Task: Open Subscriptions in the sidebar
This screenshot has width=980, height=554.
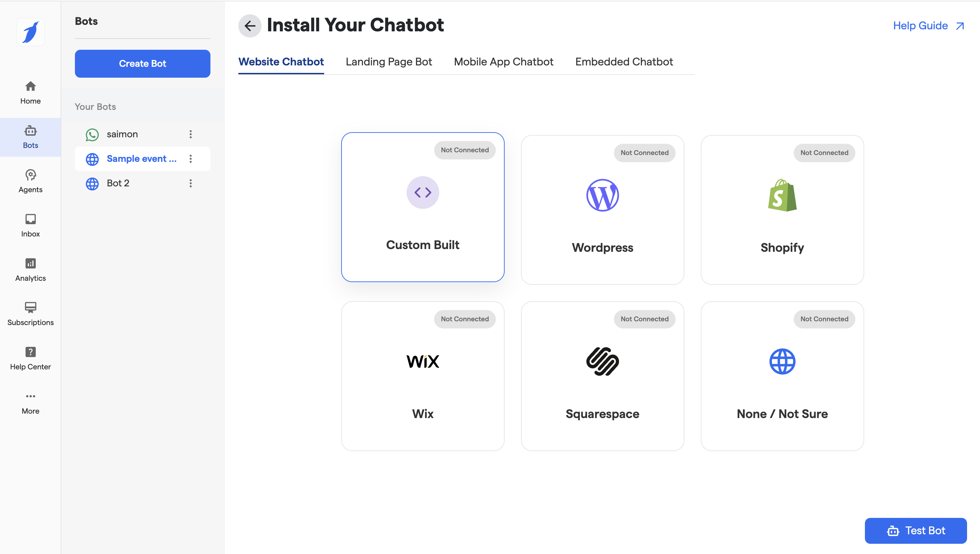Action: (x=30, y=314)
